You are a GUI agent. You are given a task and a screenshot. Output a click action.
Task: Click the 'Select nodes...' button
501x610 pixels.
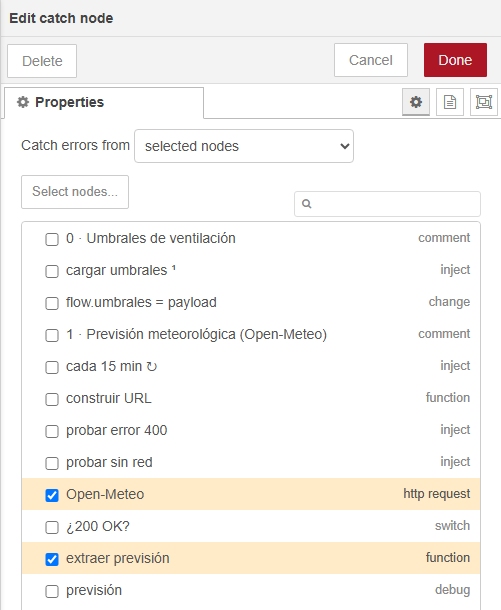coord(75,192)
